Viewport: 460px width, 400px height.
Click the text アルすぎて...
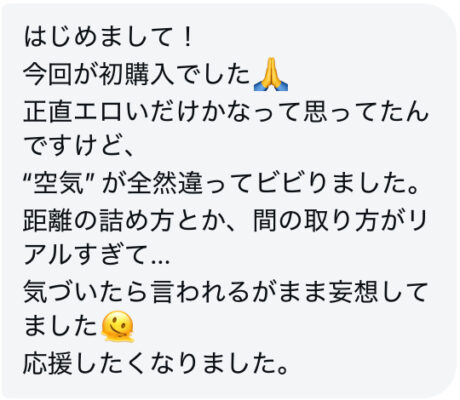[86, 256]
